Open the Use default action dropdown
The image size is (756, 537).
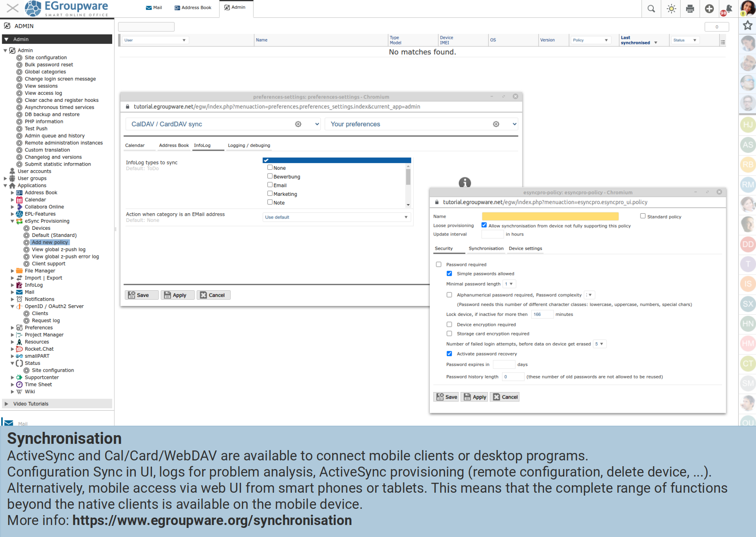(x=336, y=217)
